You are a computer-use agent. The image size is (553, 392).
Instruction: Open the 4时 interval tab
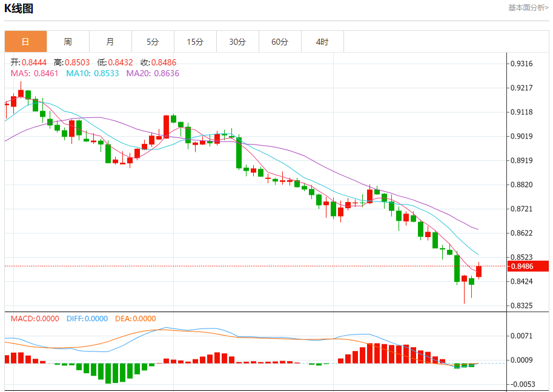click(322, 42)
